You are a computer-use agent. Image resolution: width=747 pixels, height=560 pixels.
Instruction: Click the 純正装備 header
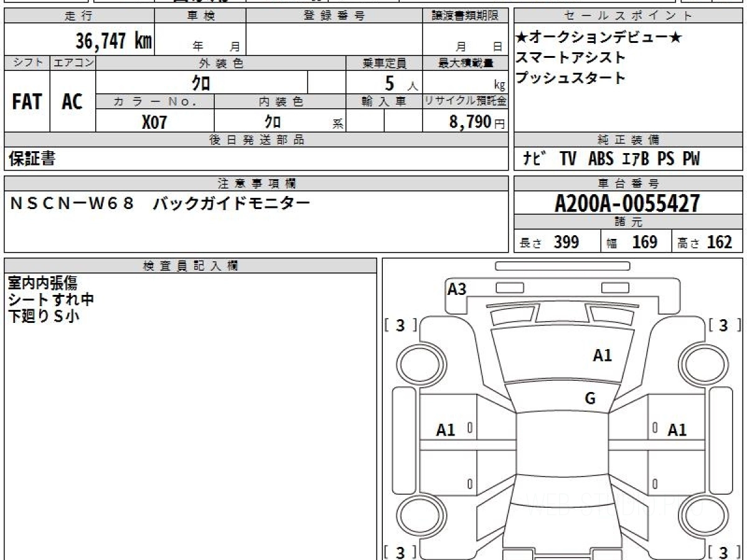(x=628, y=140)
